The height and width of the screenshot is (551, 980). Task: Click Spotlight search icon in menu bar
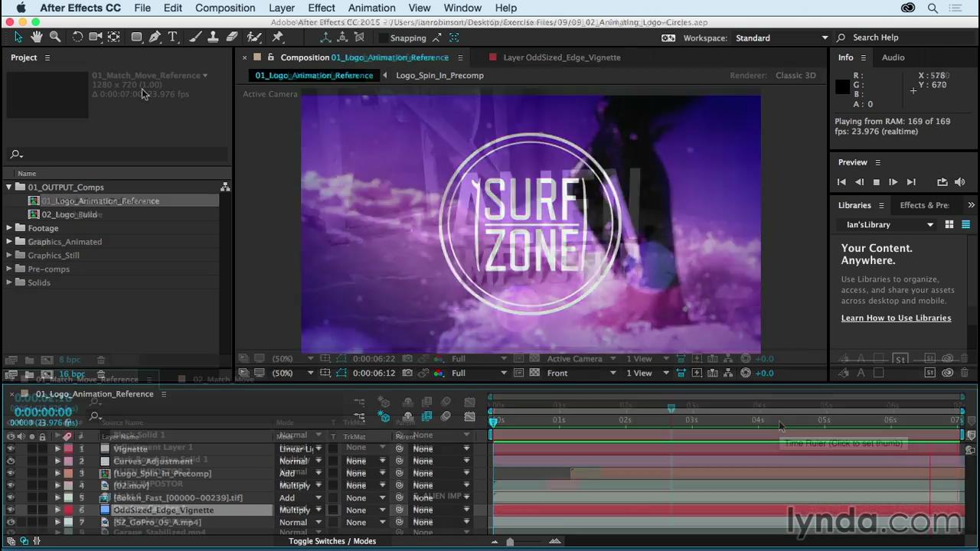click(933, 8)
